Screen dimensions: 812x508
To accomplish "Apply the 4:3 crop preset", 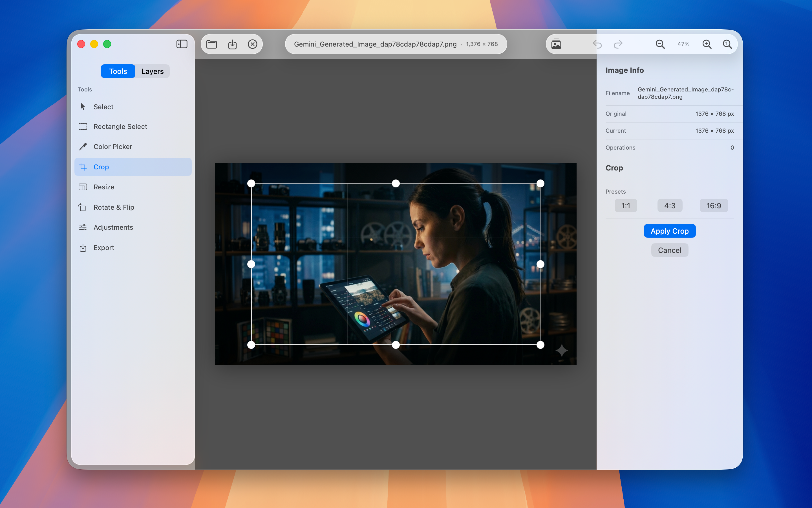I will [670, 206].
